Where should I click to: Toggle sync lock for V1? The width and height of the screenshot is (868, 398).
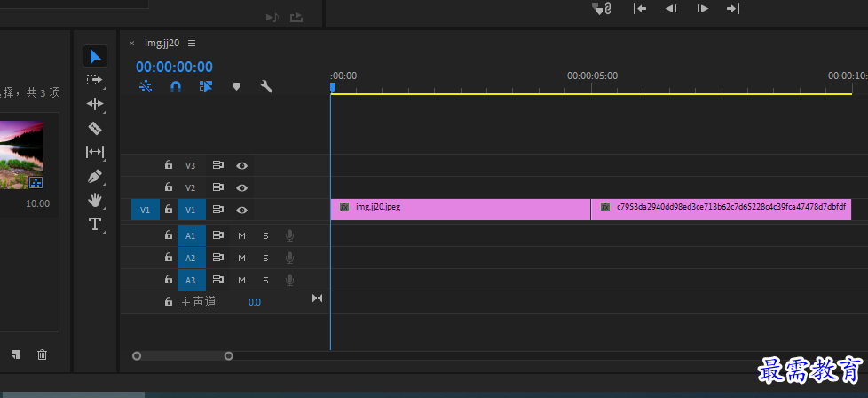pos(218,210)
